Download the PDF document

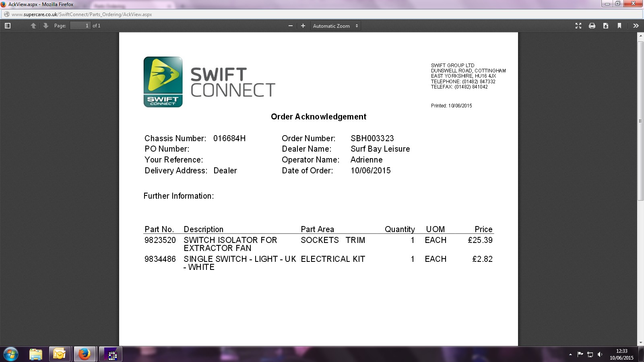coord(606,26)
